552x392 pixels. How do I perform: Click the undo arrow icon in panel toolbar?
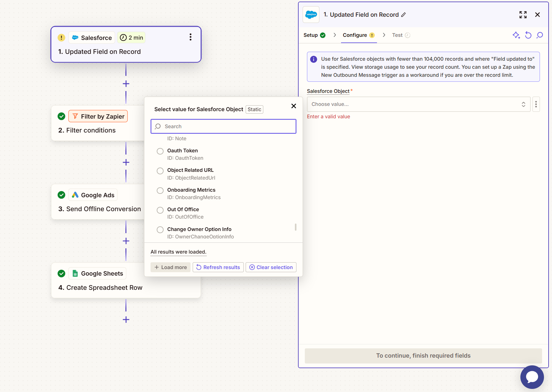pos(528,35)
